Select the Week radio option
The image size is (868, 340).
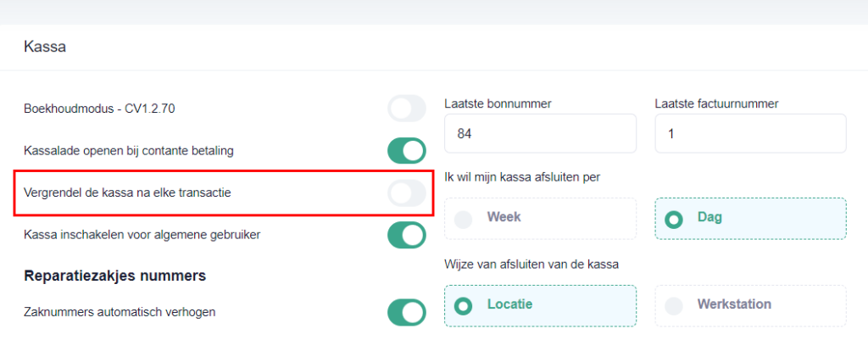coord(540,219)
